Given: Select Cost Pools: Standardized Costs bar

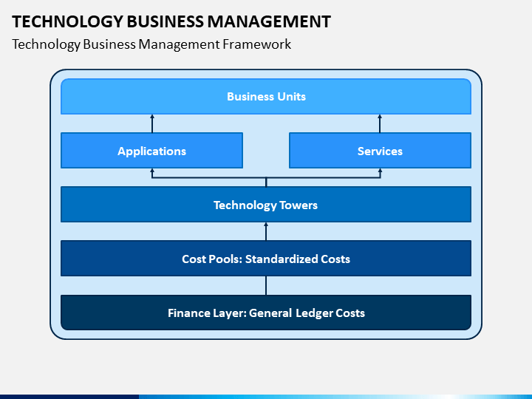Looking at the screenshot, I should point(266,258).
